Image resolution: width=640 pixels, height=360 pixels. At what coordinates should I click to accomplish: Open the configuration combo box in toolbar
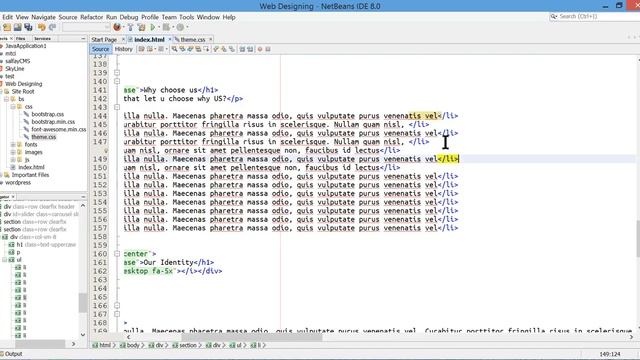coord(86,27)
